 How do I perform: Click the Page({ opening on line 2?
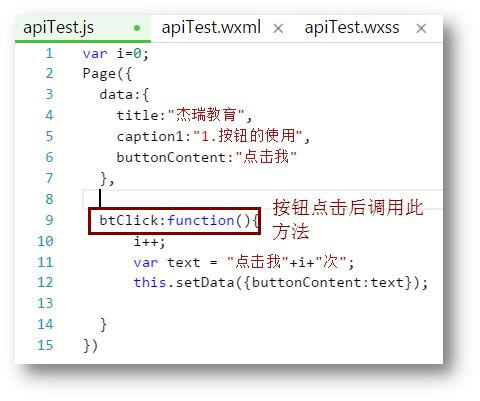coord(107,74)
